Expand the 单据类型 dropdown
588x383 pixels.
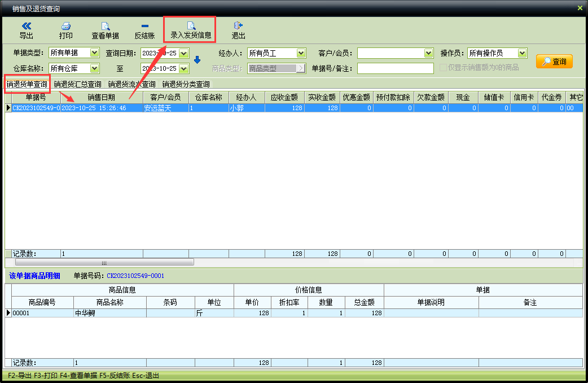95,53
